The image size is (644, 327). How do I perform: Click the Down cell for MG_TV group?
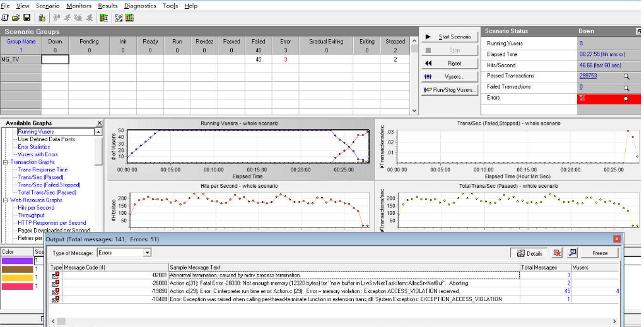pos(55,59)
